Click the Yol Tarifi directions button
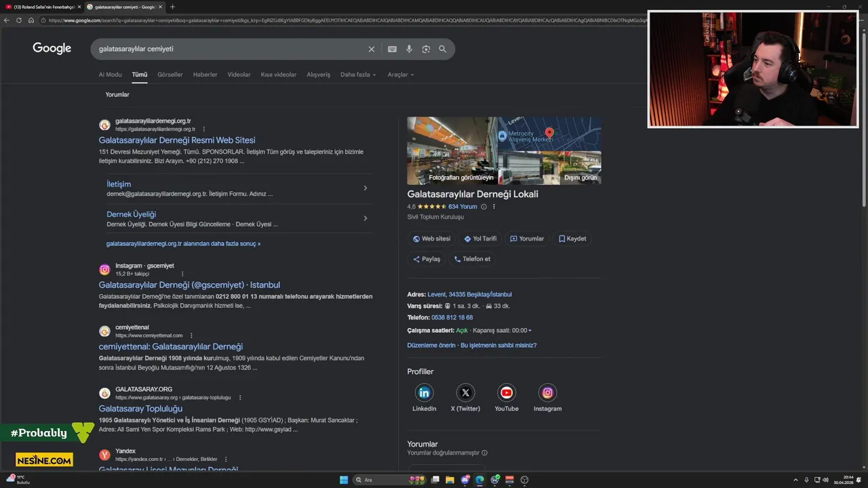This screenshot has height=488, width=868. pos(480,239)
